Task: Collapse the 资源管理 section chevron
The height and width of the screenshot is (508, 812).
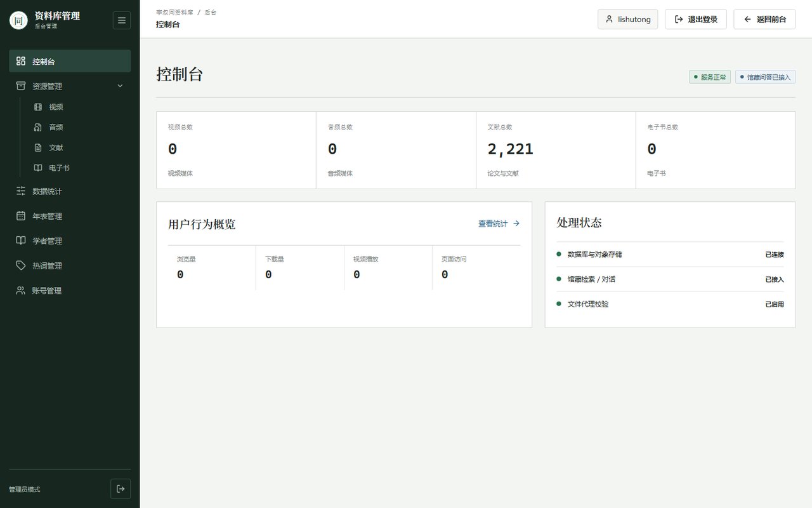Action: [x=121, y=86]
